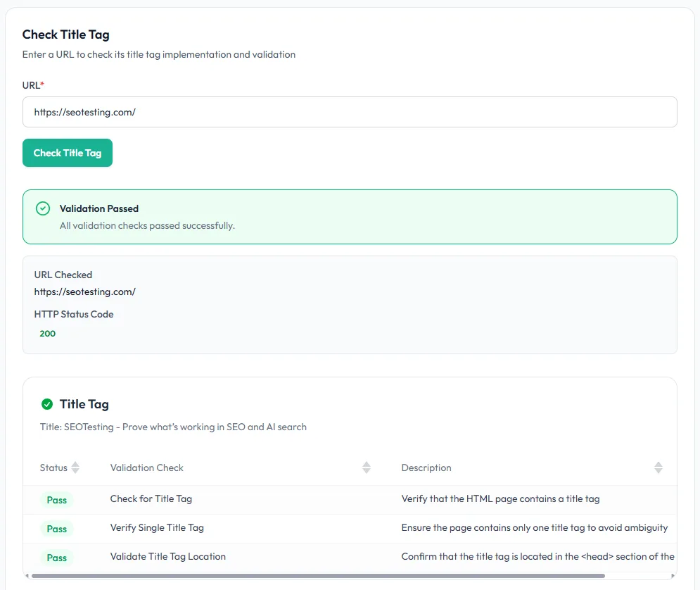Sort table using the Status sort arrows
The width and height of the screenshot is (700, 590).
pyautogui.click(x=75, y=467)
